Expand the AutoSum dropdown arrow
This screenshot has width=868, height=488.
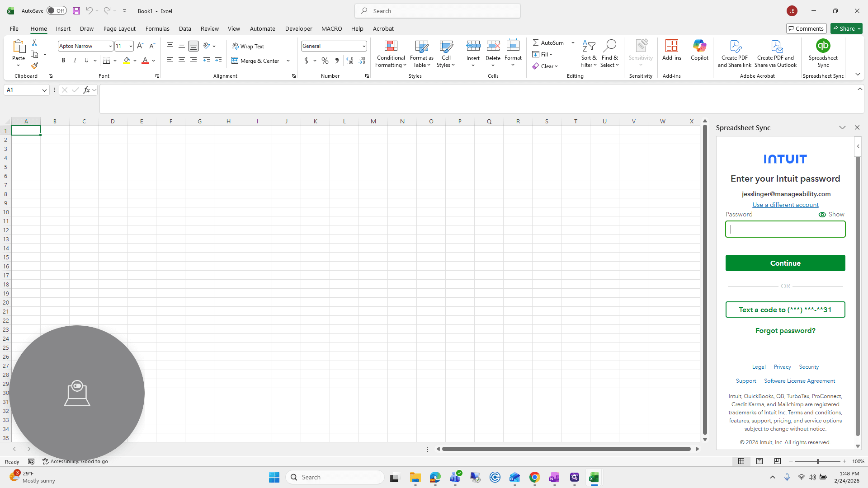coord(573,42)
